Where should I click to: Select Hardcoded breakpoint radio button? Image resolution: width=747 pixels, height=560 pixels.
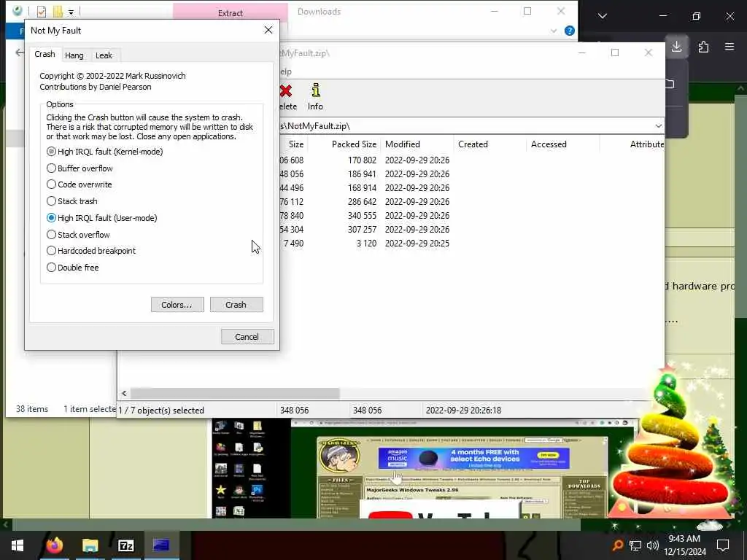91,251
